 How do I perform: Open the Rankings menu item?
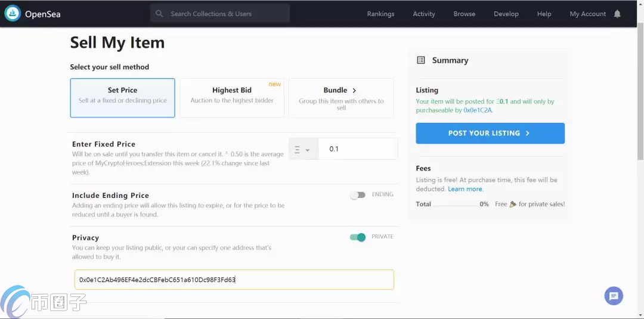click(380, 14)
